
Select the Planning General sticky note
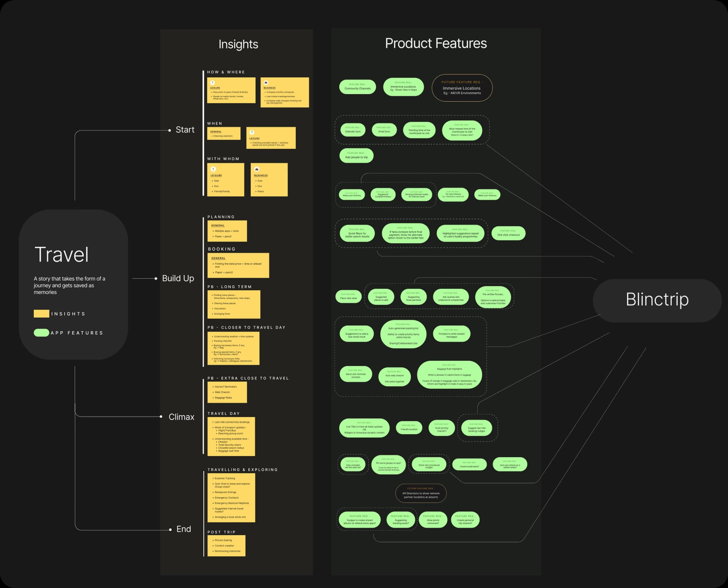(x=227, y=231)
